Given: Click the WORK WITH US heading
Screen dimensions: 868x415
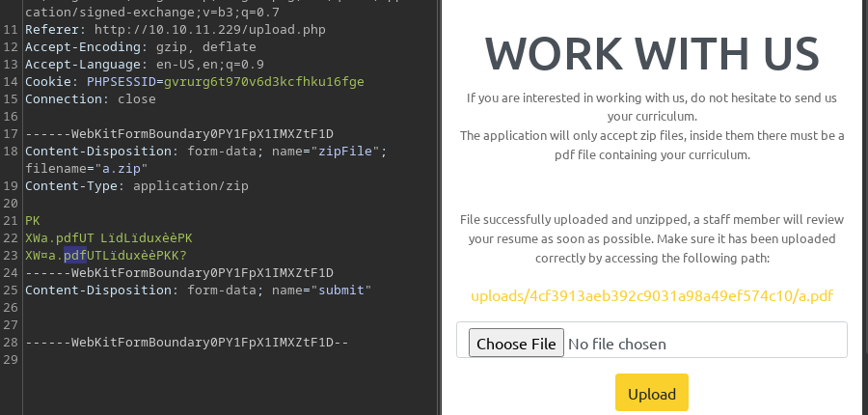Looking at the screenshot, I should [652, 54].
